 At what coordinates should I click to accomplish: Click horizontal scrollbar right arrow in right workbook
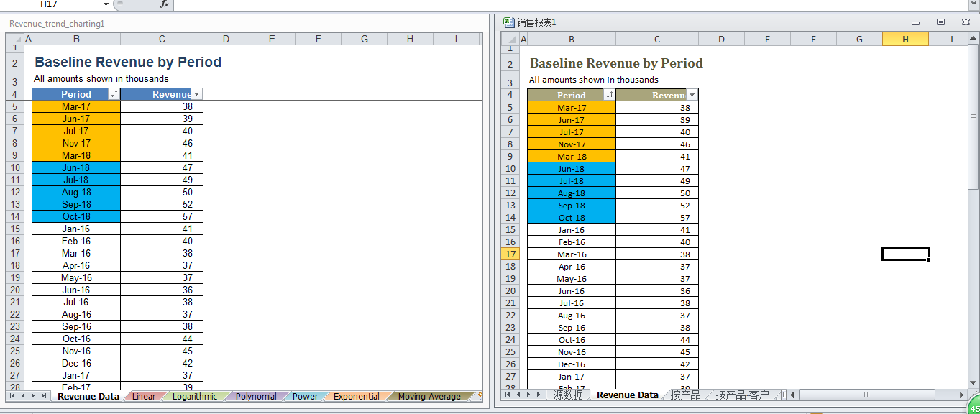pyautogui.click(x=962, y=395)
